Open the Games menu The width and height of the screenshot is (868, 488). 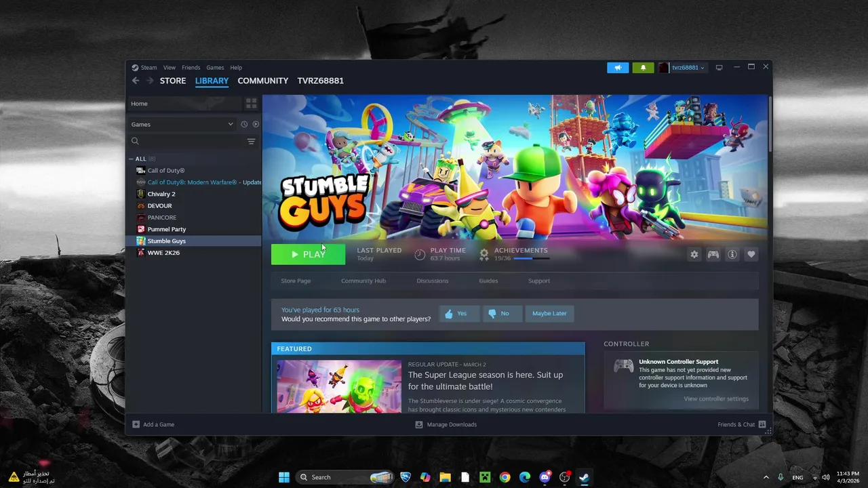coord(215,68)
